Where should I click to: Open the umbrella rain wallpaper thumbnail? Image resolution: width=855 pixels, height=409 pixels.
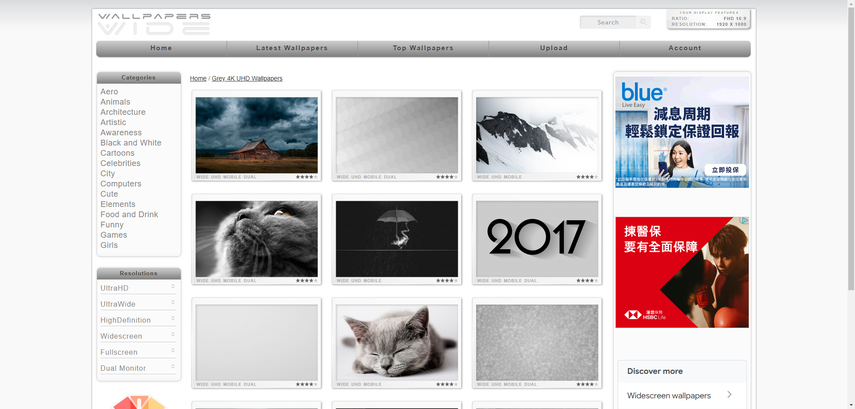pyautogui.click(x=397, y=238)
